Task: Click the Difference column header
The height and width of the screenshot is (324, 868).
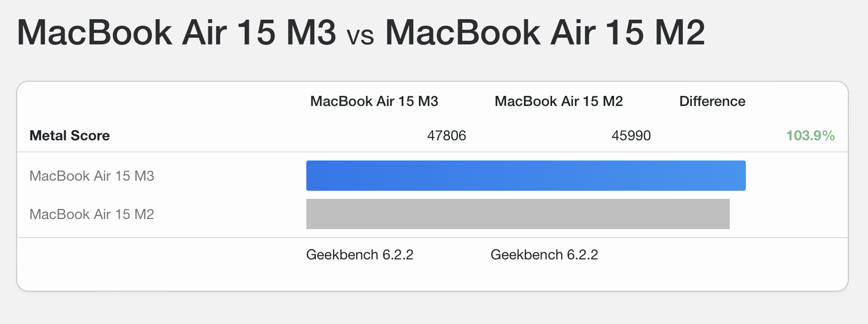Action: (x=712, y=101)
